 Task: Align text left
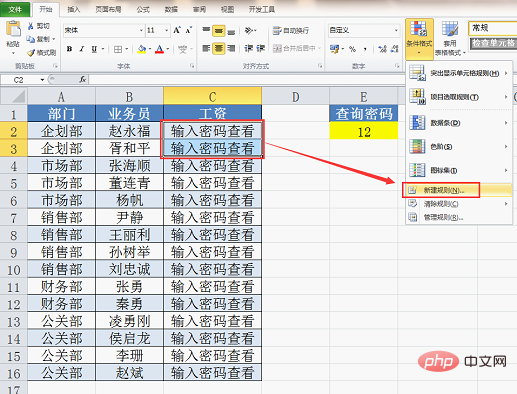pyautogui.click(x=206, y=49)
